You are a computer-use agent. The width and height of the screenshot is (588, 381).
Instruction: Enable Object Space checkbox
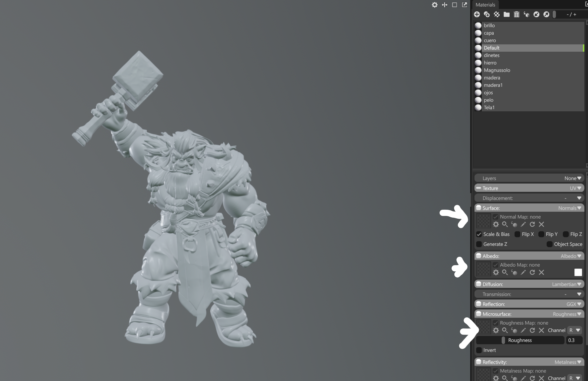tap(550, 244)
